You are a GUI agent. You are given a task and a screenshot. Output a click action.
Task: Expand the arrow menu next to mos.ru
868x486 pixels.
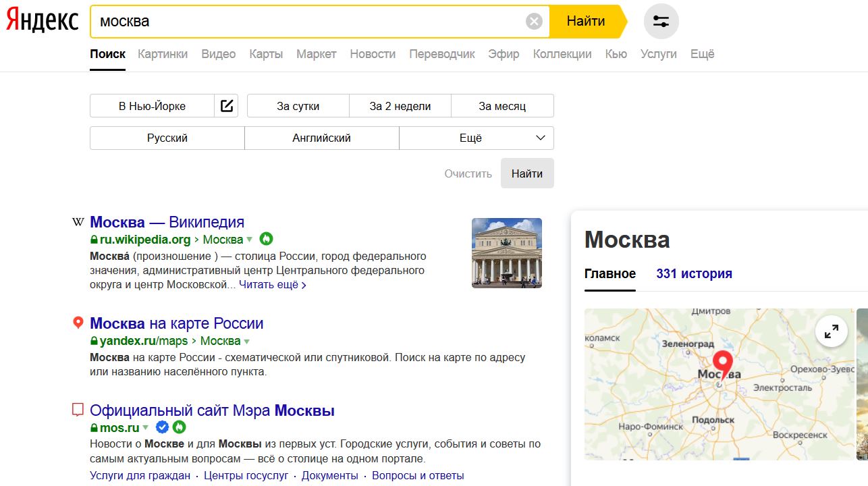[145, 428]
